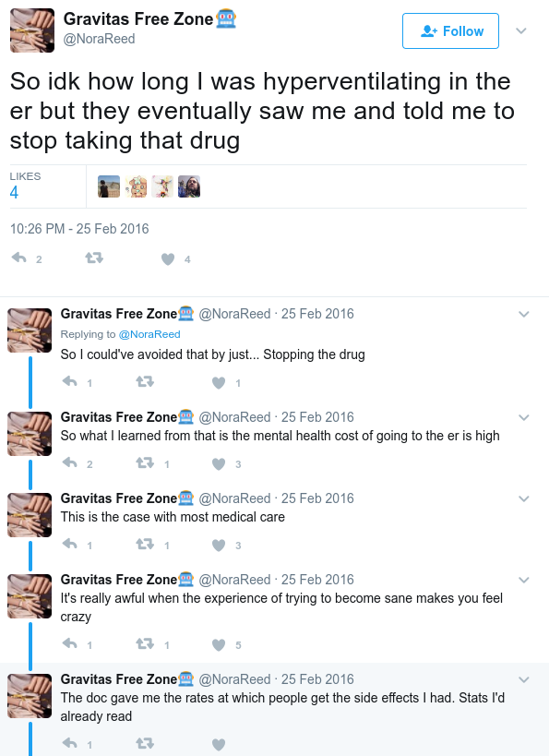Retweet the main tweet about the er
The width and height of the screenshot is (549, 756).
[94, 258]
